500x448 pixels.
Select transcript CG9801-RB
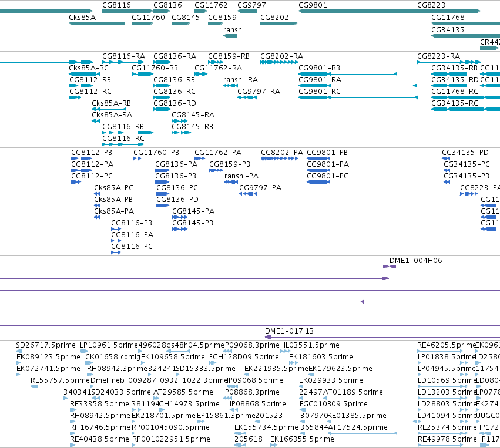coord(319,68)
